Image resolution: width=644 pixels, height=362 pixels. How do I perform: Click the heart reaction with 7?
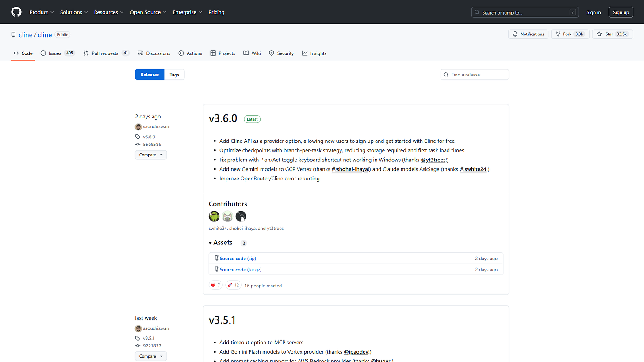(x=215, y=285)
